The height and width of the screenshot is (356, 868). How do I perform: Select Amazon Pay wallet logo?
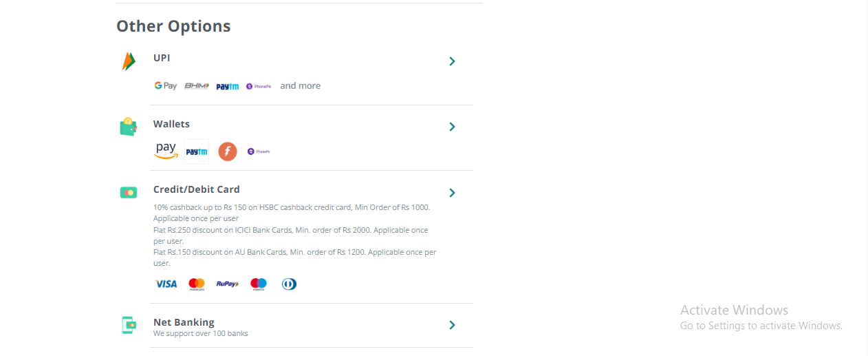(x=166, y=151)
